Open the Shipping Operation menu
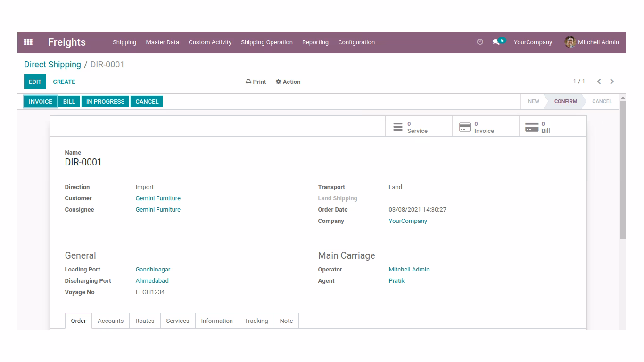 pos(267,42)
